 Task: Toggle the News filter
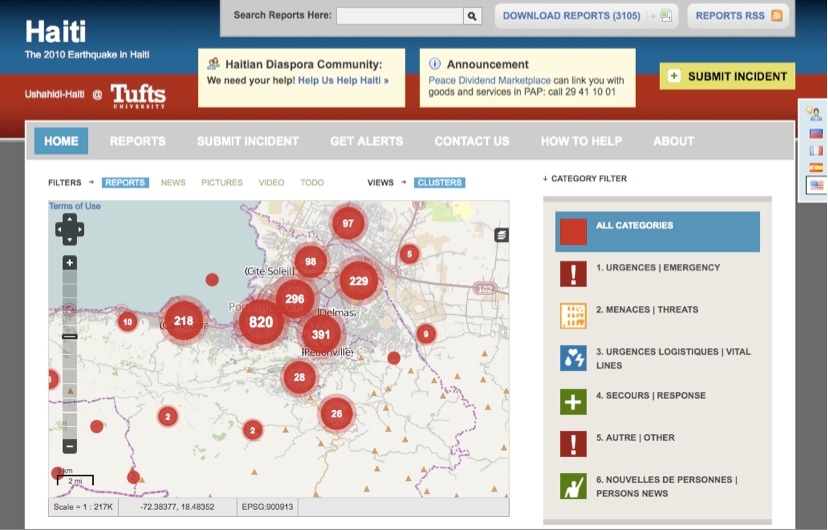tap(173, 183)
